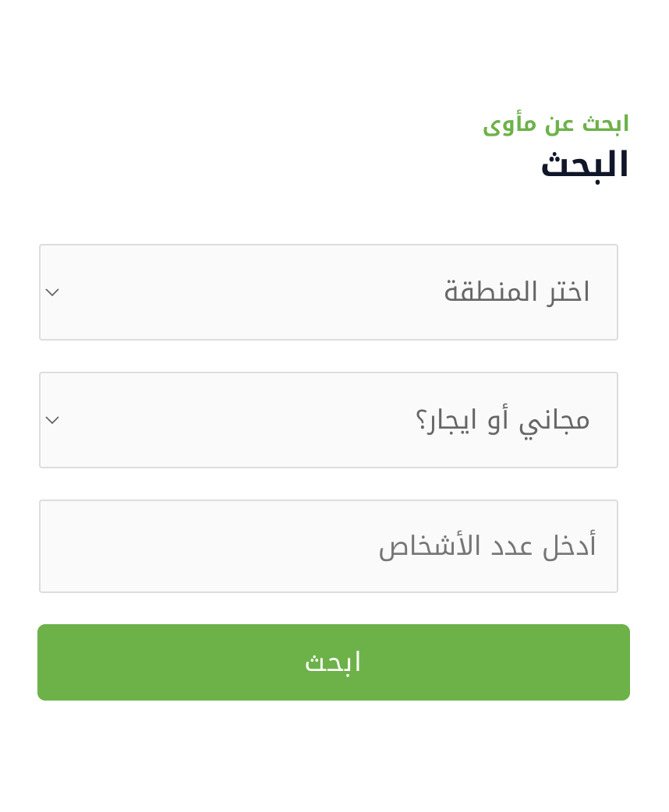Click the green ابحث عن مأوى heading link
669x812 pixels.
click(x=555, y=123)
